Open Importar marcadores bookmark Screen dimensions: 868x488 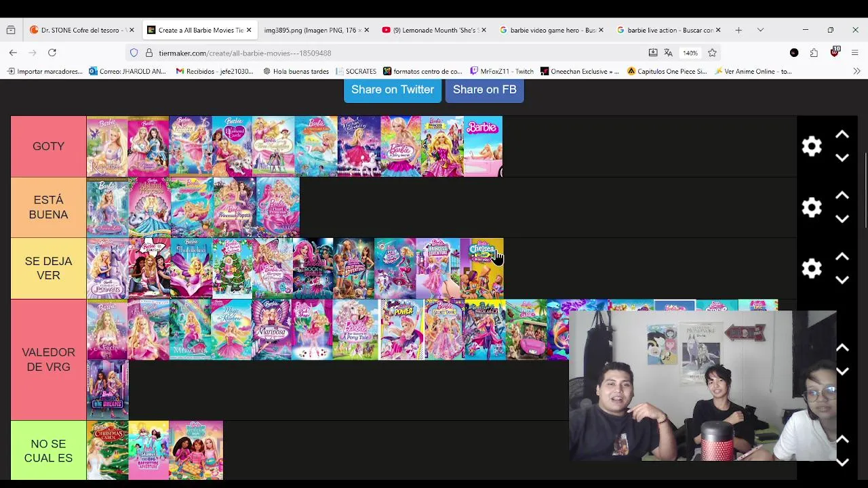click(45, 71)
